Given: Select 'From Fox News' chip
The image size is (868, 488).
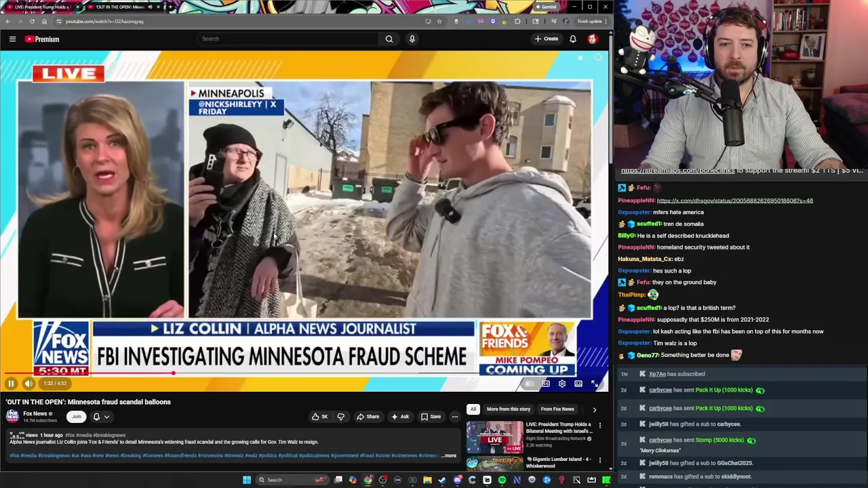Looking at the screenshot, I should click(x=557, y=409).
